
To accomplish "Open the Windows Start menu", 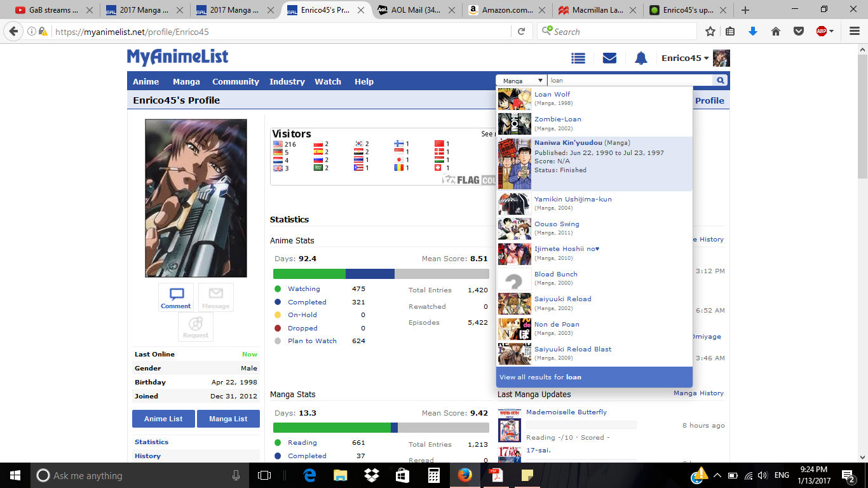I will tap(15, 475).
